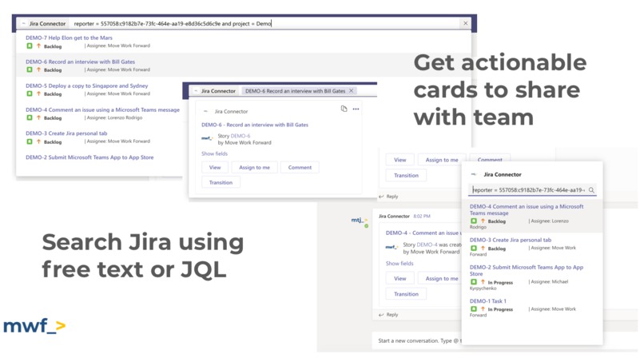Click View on the DEMO-6 card
Screen dimensions: 644x362
tap(215, 168)
